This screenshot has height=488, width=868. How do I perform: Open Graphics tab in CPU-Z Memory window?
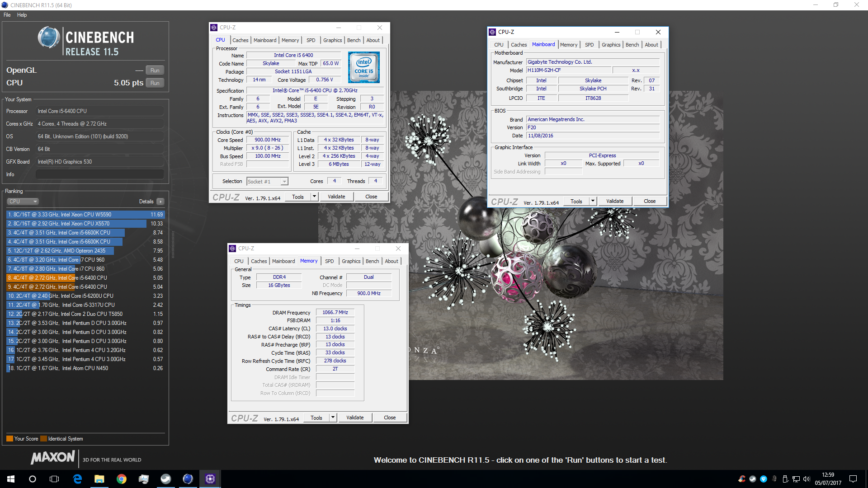tap(351, 261)
